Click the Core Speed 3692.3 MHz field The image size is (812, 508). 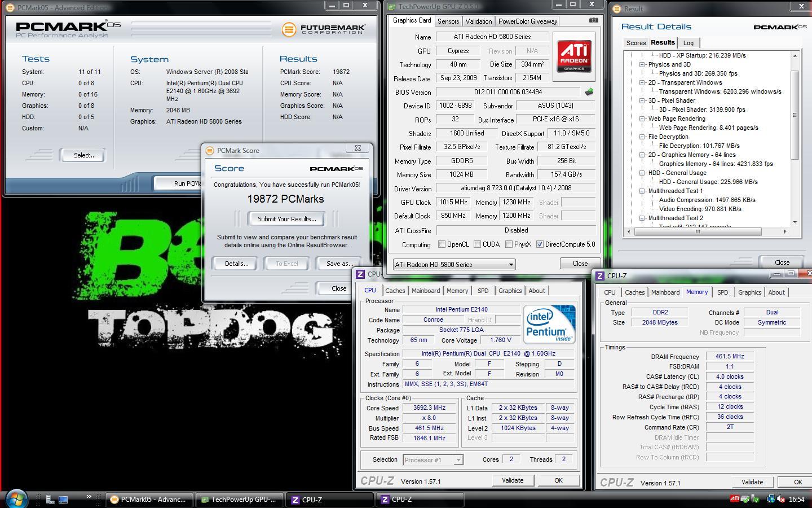pos(430,408)
